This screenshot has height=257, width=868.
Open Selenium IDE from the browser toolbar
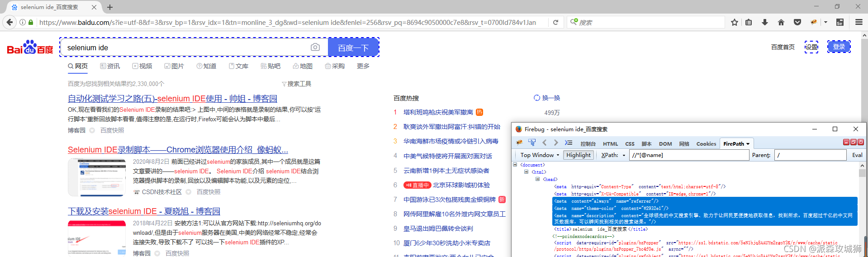[840, 22]
